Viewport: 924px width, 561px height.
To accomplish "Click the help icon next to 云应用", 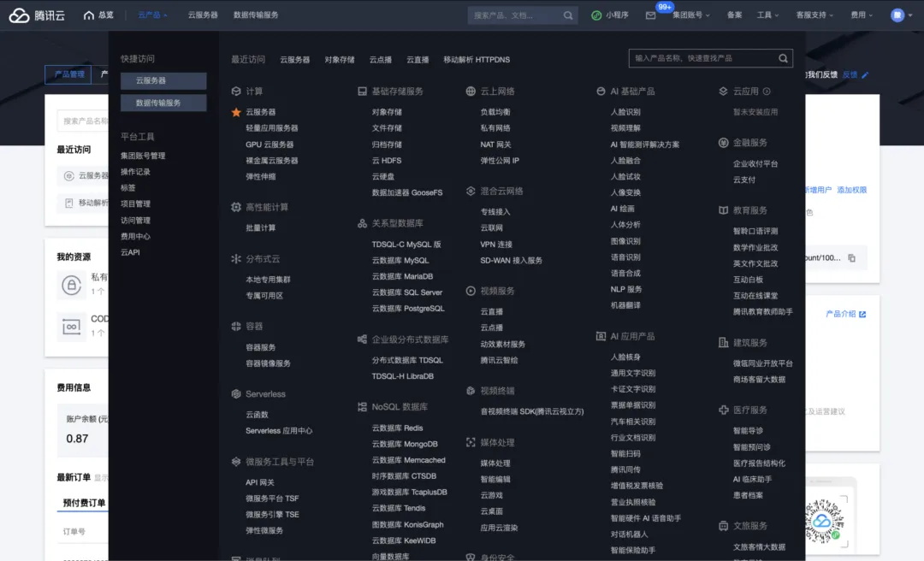I will (767, 92).
